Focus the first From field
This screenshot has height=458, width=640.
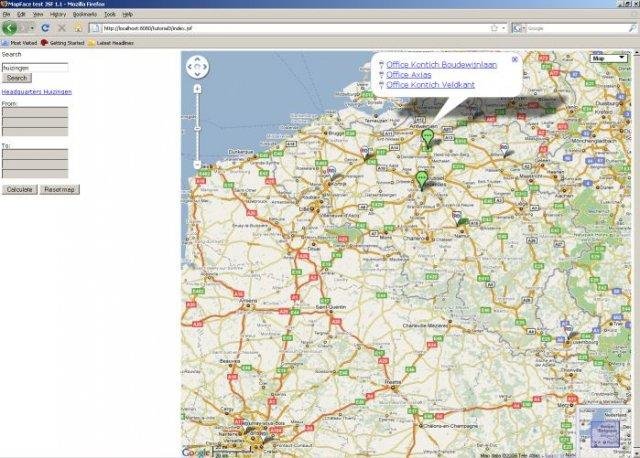tap(35, 112)
